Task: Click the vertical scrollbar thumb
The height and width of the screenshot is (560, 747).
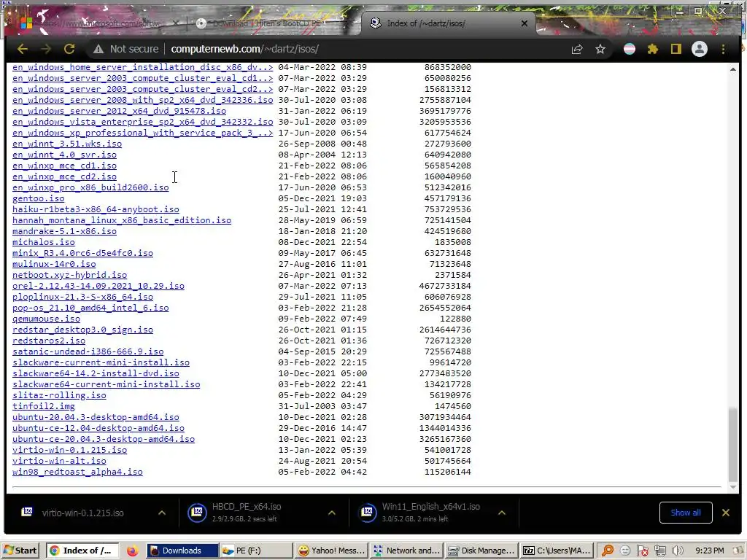Action: (732, 444)
